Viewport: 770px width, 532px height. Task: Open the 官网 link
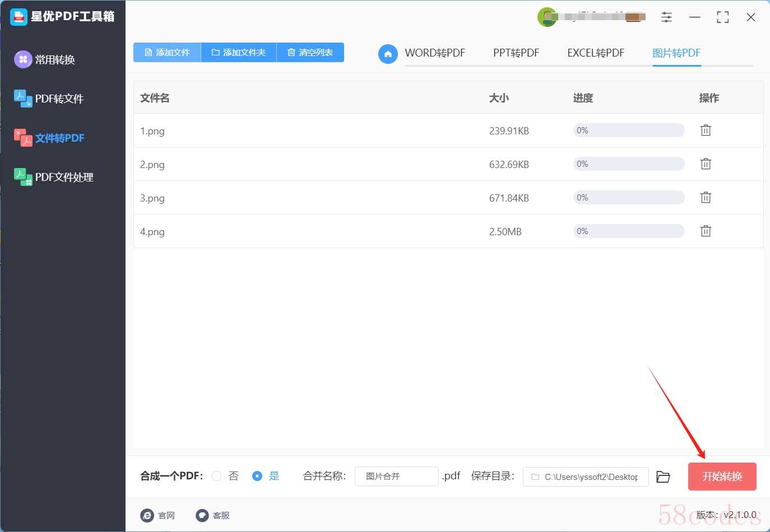pyautogui.click(x=166, y=516)
